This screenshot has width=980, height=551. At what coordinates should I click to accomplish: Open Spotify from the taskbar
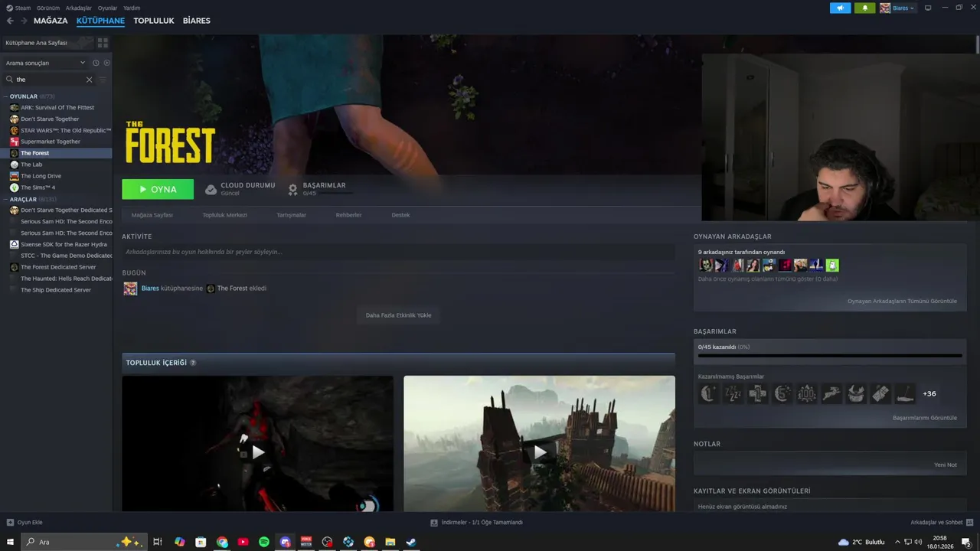[264, 542]
